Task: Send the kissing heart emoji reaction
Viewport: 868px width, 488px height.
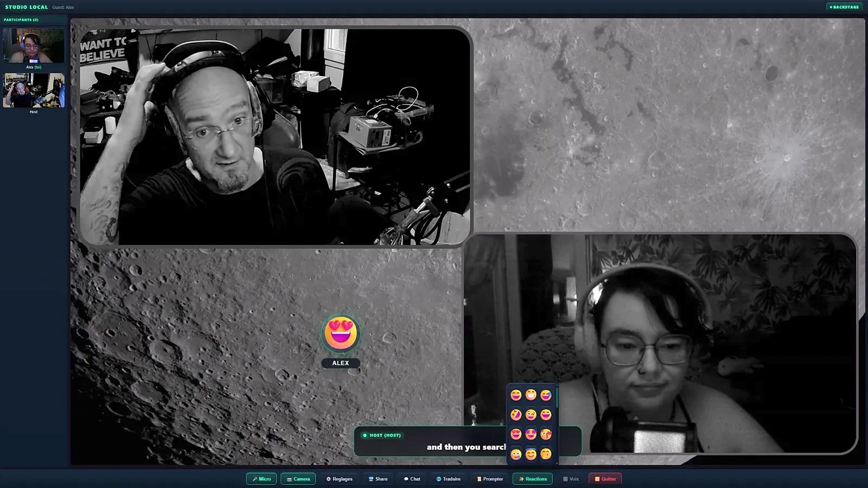Action: (x=546, y=434)
